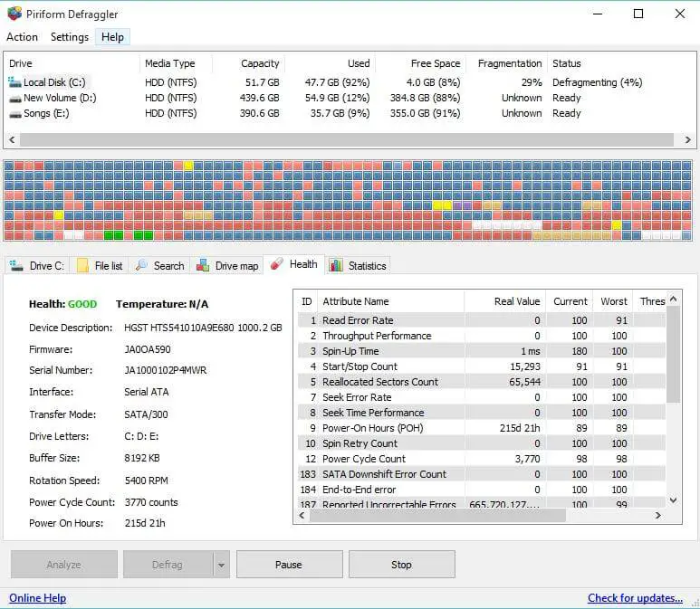Select the End-to-End error row
700x609 pixels.
pyautogui.click(x=481, y=490)
